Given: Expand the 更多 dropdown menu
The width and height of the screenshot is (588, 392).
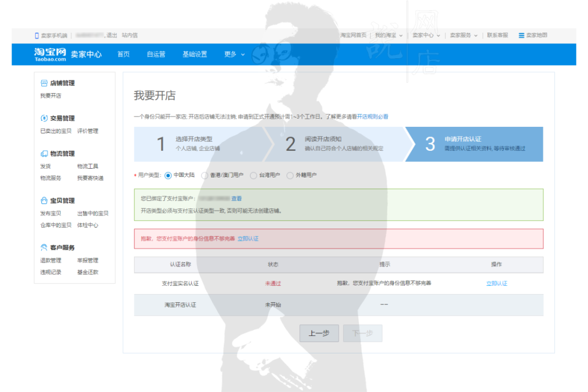Looking at the screenshot, I should pos(230,54).
